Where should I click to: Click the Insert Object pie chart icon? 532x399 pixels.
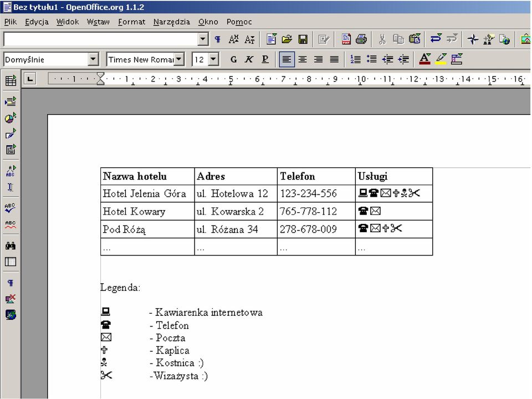click(11, 117)
